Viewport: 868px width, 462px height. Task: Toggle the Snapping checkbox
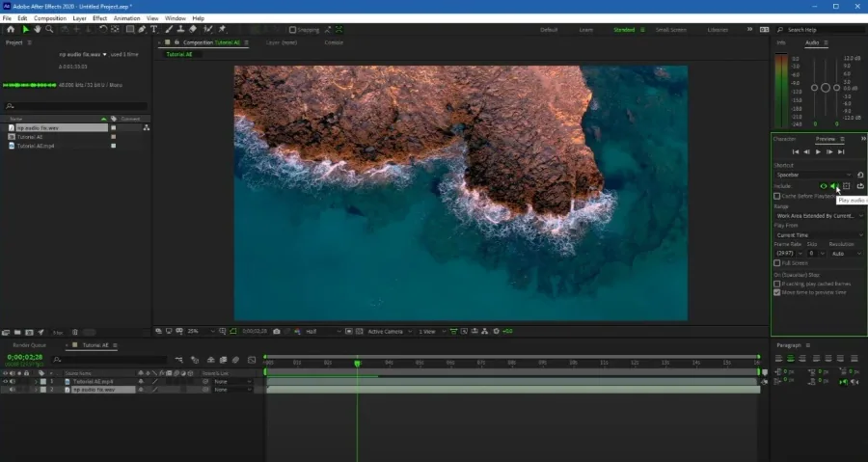tap(293, 30)
